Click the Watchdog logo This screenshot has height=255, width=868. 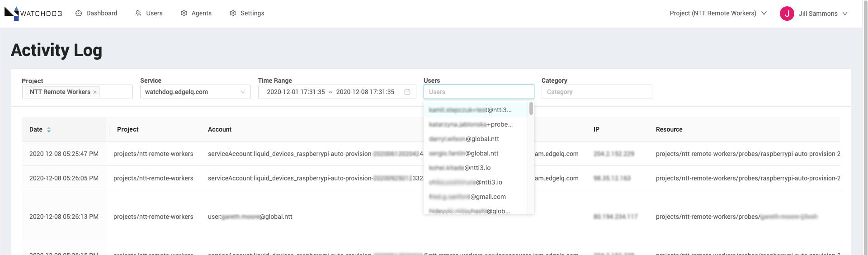click(33, 14)
